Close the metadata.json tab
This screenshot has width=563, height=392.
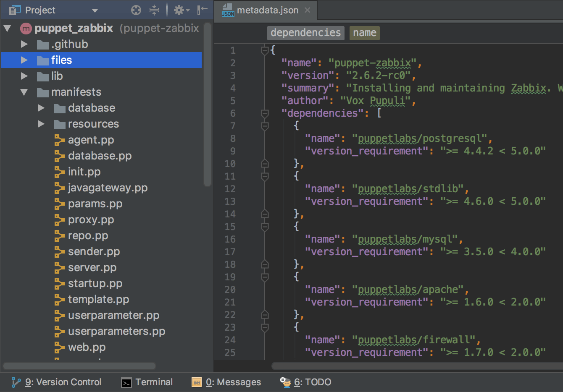(x=308, y=10)
